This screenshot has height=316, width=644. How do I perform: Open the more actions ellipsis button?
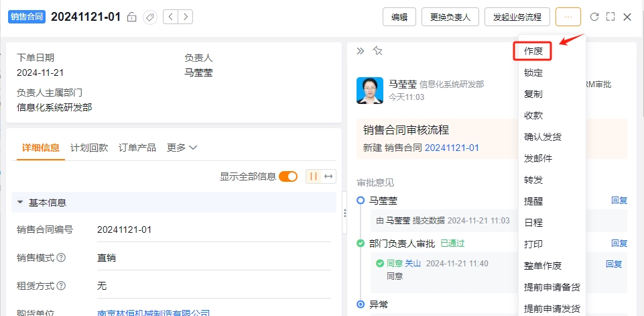[x=568, y=17]
